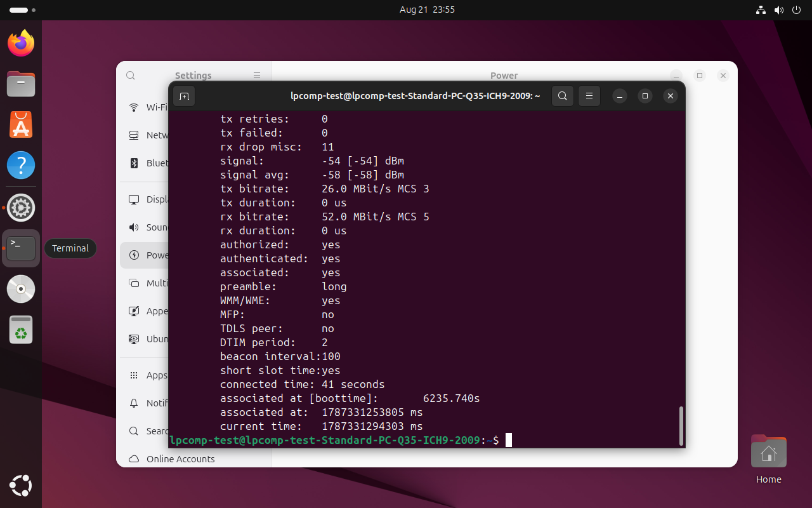Click the "-58 [-58] dBm" signal avg value

click(363, 175)
